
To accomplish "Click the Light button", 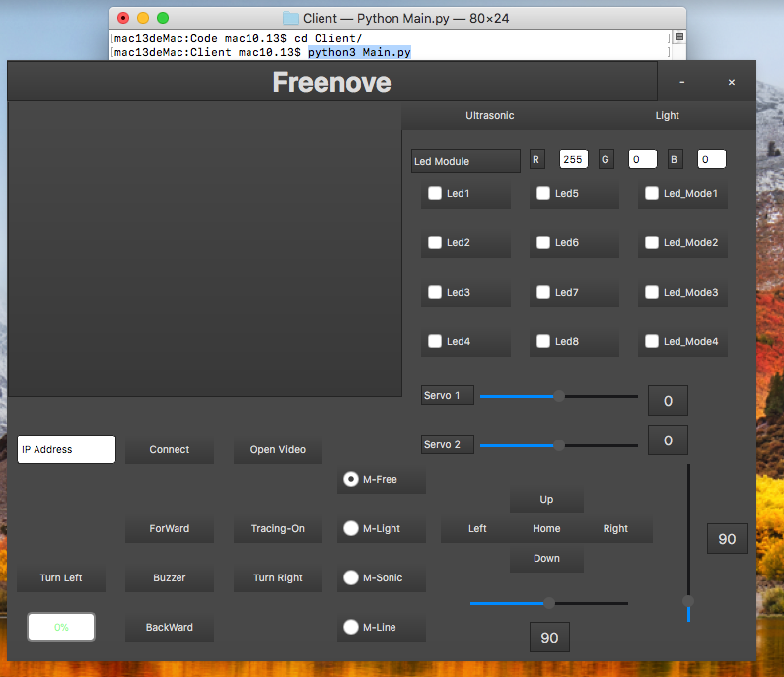I will (x=667, y=116).
